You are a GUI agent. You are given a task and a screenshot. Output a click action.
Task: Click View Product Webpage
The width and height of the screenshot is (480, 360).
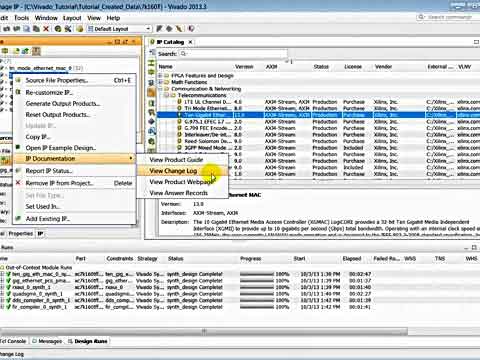183,182
